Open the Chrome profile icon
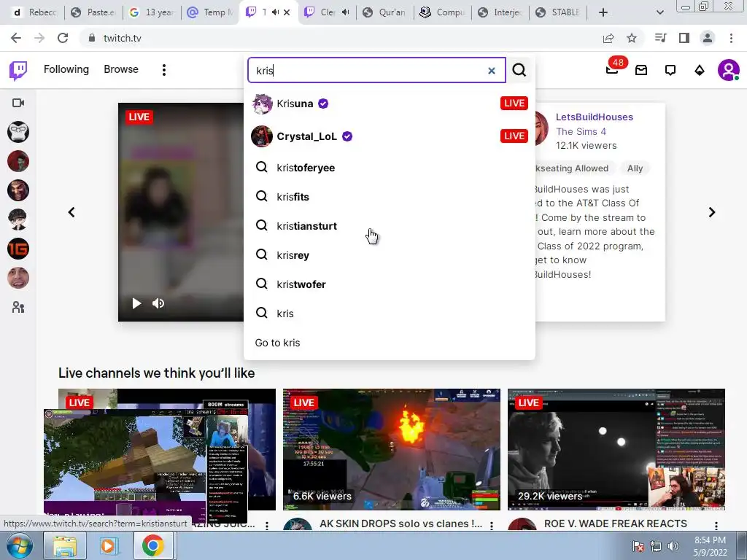The height and width of the screenshot is (560, 747). [708, 38]
